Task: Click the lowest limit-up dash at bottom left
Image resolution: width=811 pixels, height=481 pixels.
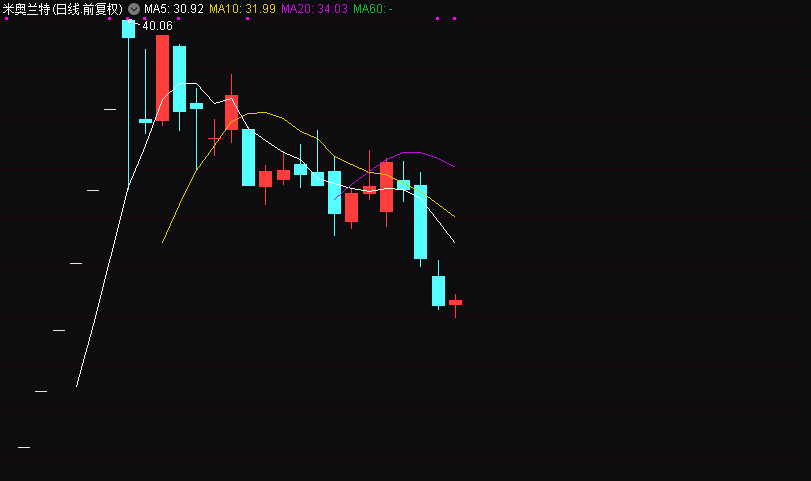Action: (24, 447)
